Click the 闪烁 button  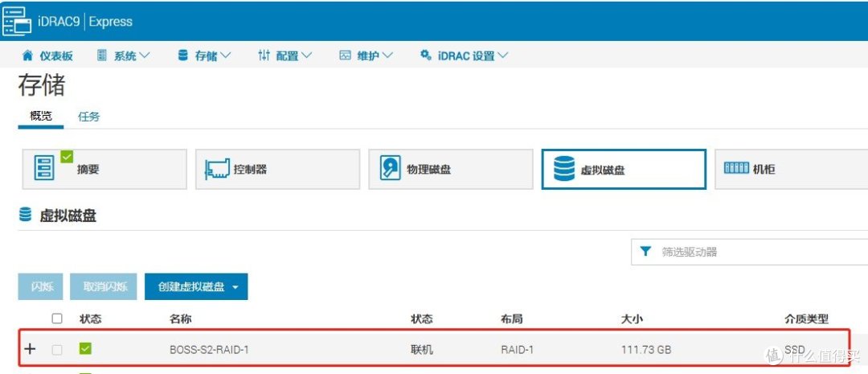point(40,286)
